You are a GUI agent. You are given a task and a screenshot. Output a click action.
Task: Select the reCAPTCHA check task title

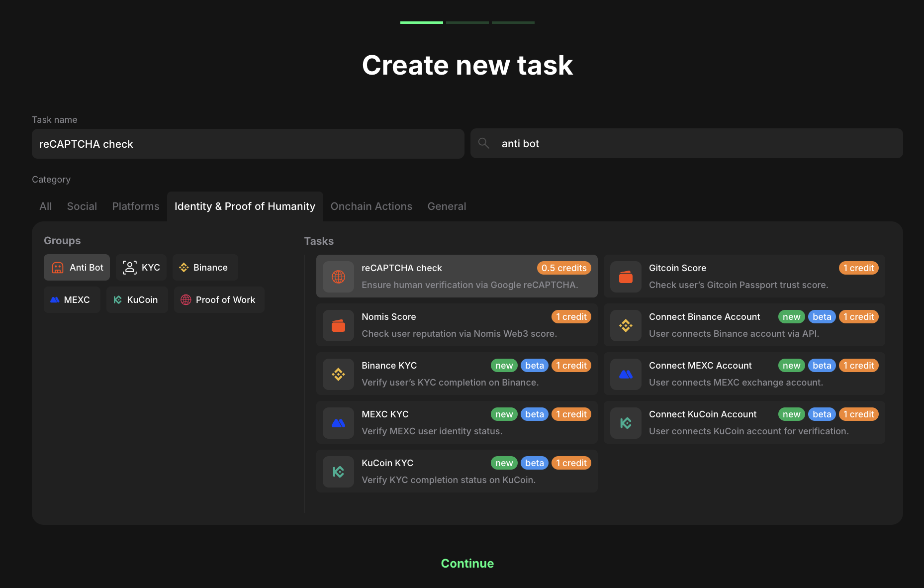[x=402, y=268]
